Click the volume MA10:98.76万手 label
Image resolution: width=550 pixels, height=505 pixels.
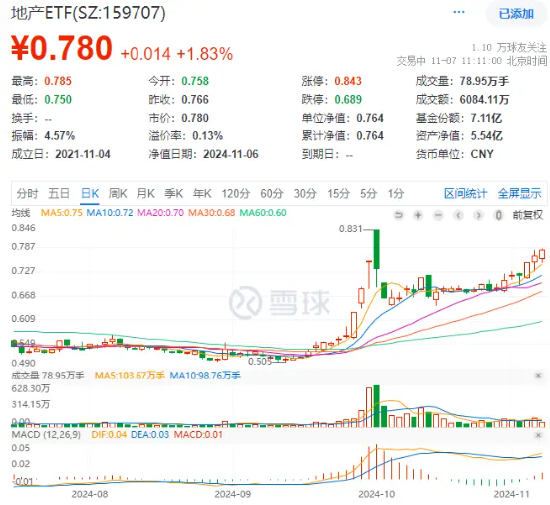[x=205, y=376]
